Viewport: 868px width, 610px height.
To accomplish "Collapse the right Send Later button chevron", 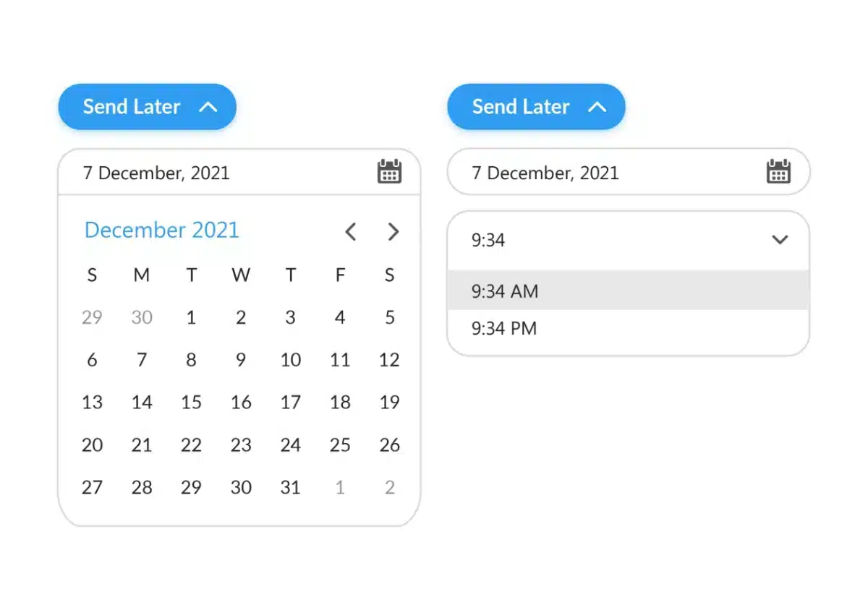I will pyautogui.click(x=597, y=107).
